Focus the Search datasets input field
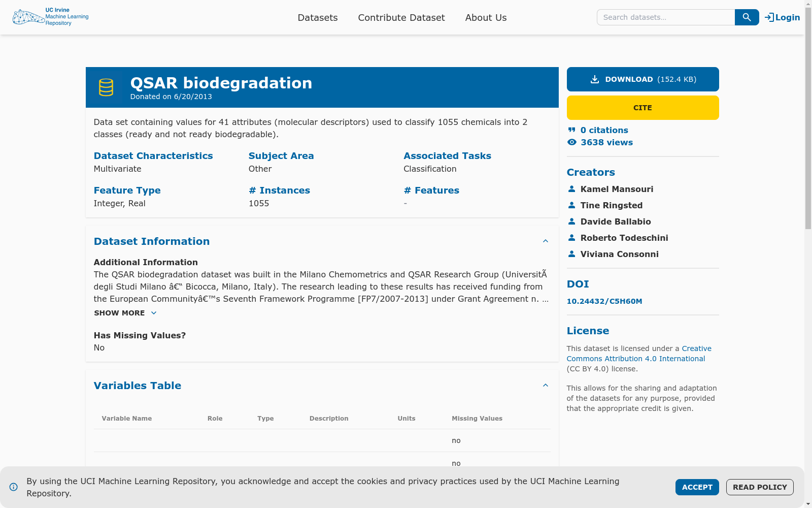 [x=666, y=17]
